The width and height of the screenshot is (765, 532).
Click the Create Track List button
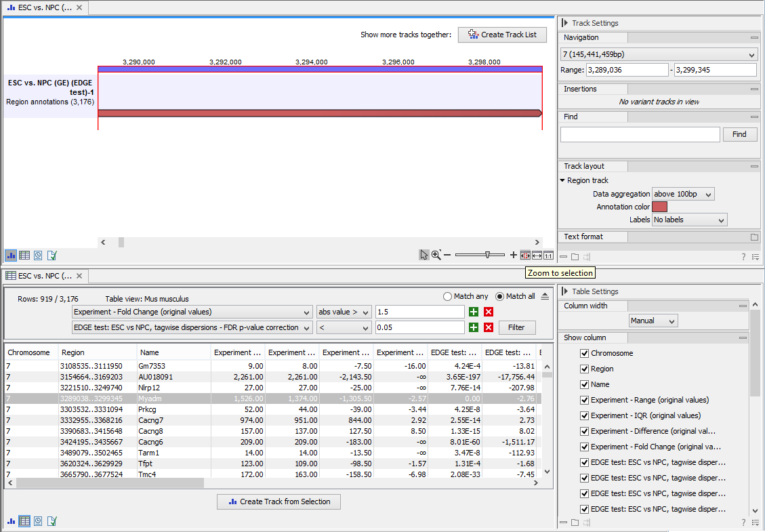[x=502, y=35]
